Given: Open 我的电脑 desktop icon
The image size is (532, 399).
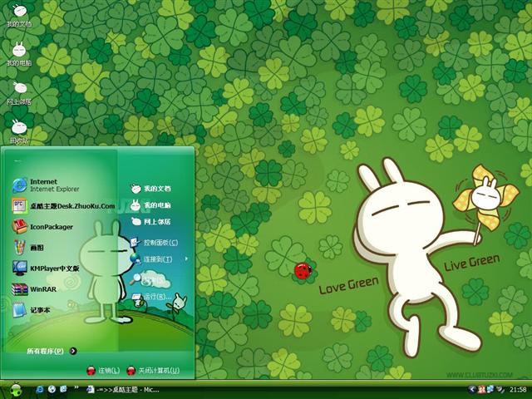Looking at the screenshot, I should [19, 54].
